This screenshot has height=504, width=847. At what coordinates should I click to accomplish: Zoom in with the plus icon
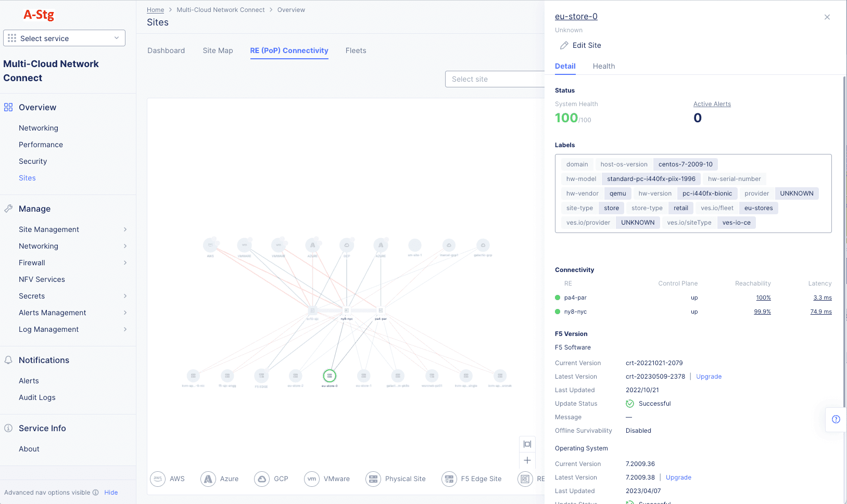click(527, 460)
